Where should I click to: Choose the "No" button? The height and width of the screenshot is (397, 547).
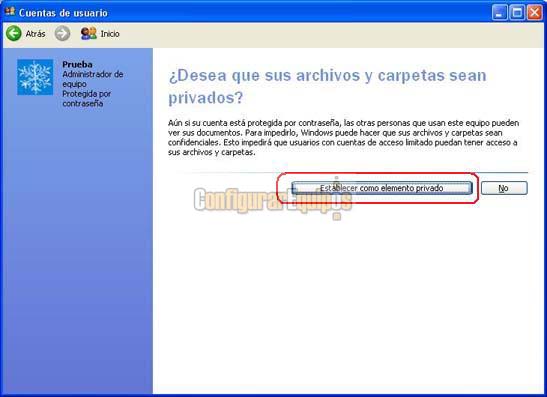pos(504,188)
